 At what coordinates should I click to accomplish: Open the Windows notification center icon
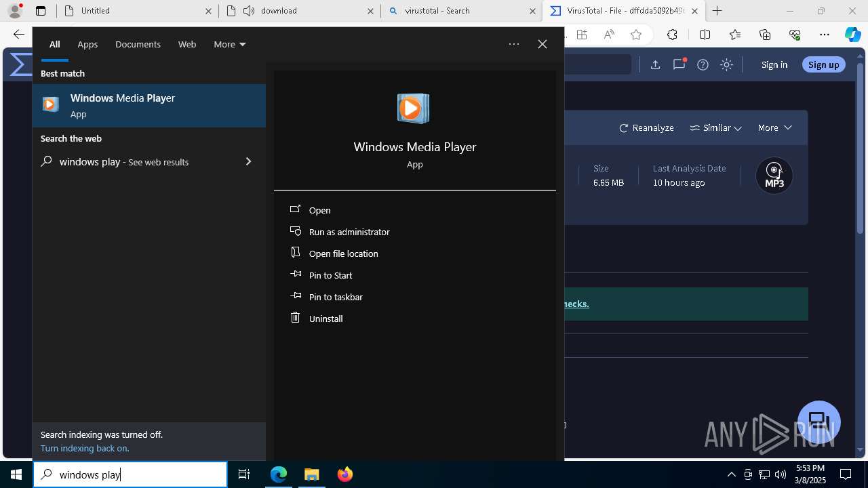pos(846,474)
